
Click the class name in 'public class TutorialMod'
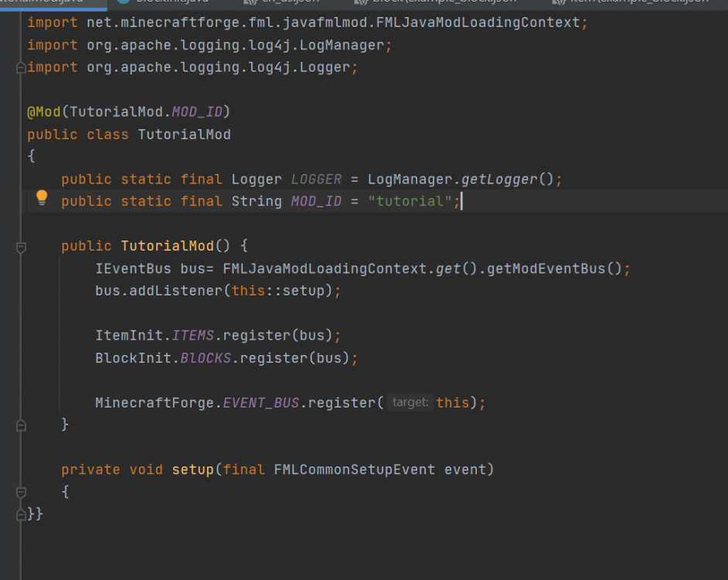[184, 135]
